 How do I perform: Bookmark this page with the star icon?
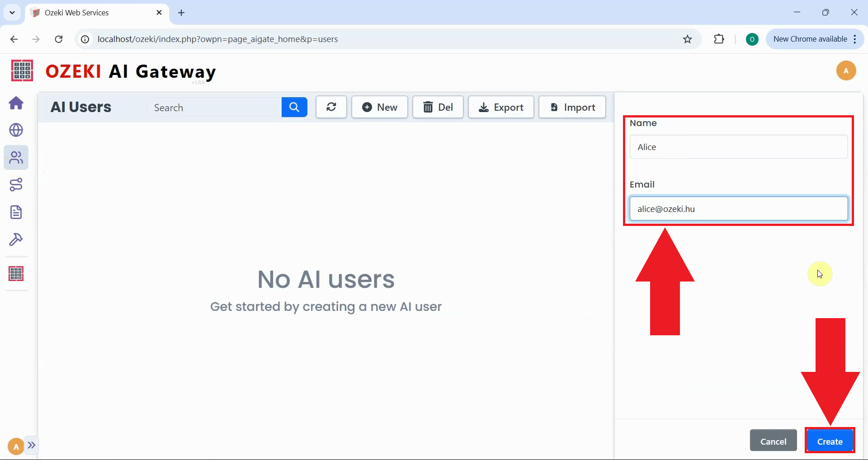tap(687, 39)
